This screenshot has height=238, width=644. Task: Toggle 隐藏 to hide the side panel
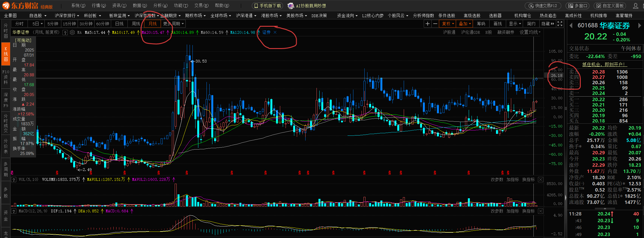tap(547, 24)
